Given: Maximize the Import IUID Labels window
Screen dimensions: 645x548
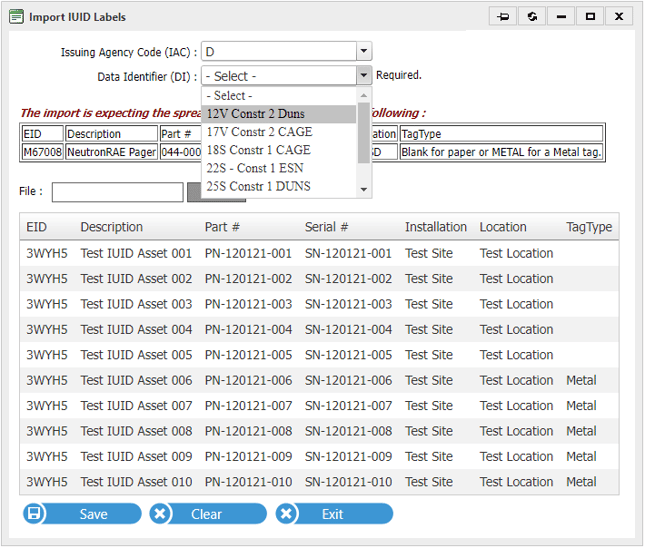Looking at the screenshot, I should tap(590, 17).
